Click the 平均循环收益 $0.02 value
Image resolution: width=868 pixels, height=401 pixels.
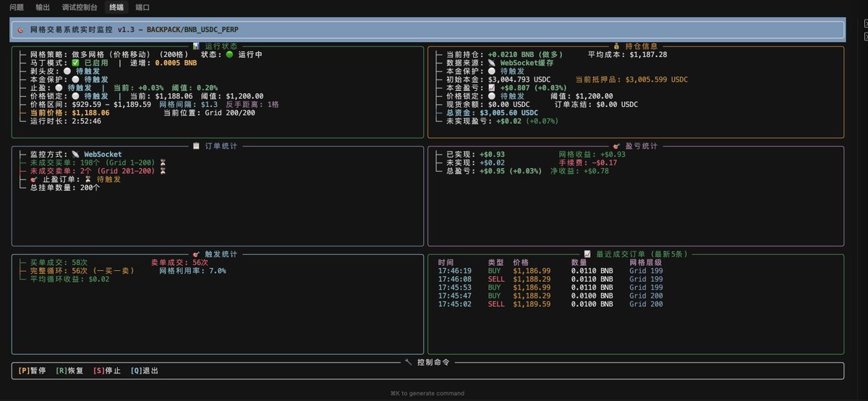pyautogui.click(x=99, y=280)
